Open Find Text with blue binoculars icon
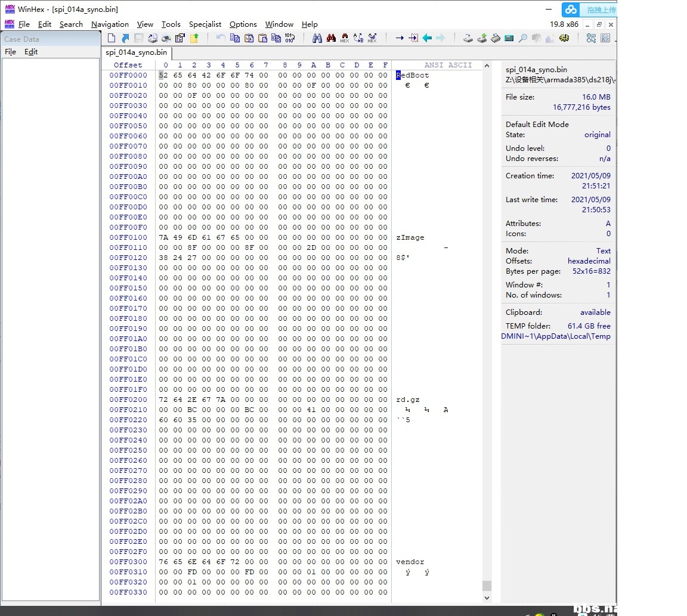 coord(317,38)
